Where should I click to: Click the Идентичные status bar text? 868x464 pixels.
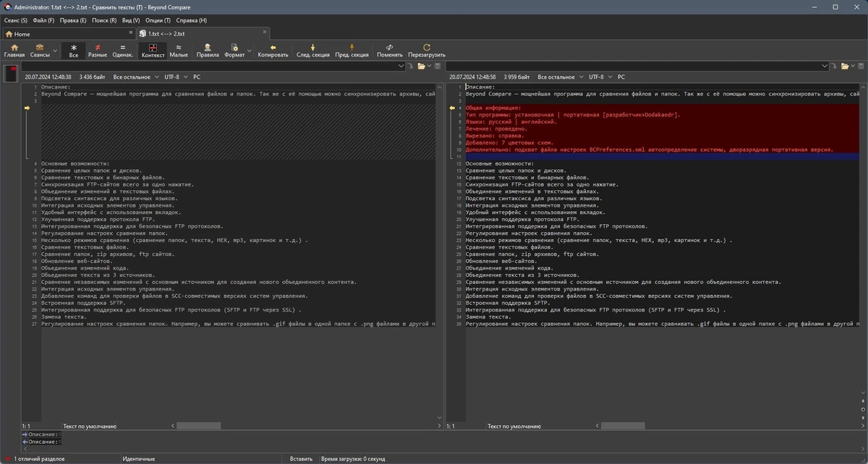pyautogui.click(x=139, y=459)
